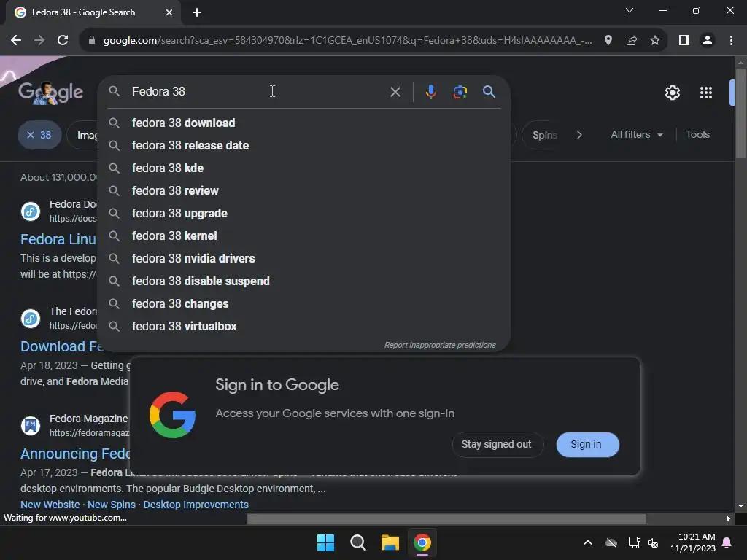
Task: Show more filter chips arrow
Action: point(579,135)
